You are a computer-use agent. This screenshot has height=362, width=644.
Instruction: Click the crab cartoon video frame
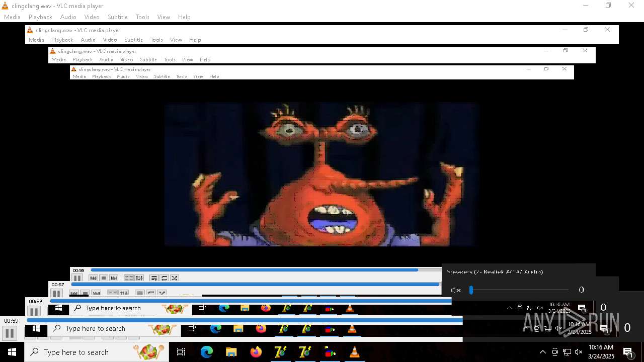coord(321,174)
